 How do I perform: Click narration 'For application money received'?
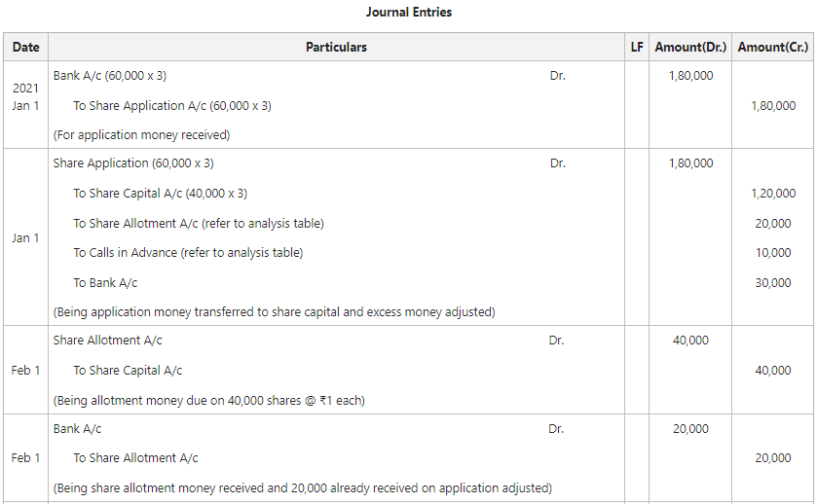(x=141, y=135)
